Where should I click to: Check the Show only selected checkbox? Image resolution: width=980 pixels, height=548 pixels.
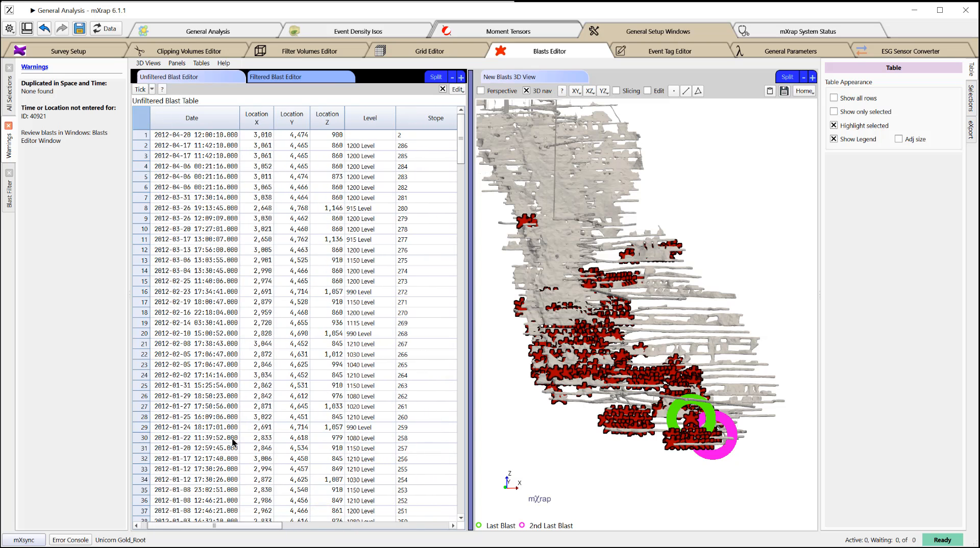[x=834, y=111]
